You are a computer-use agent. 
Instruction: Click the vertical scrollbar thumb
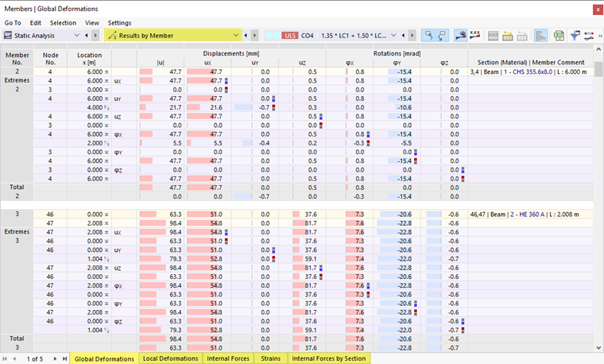pos(598,69)
